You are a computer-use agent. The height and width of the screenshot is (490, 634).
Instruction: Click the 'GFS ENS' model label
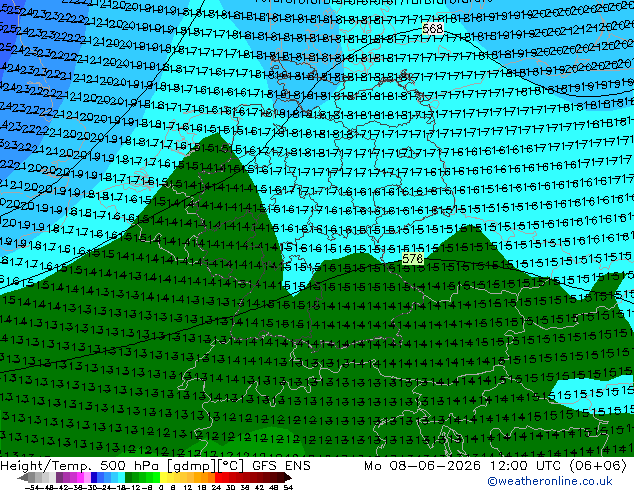click(x=281, y=466)
